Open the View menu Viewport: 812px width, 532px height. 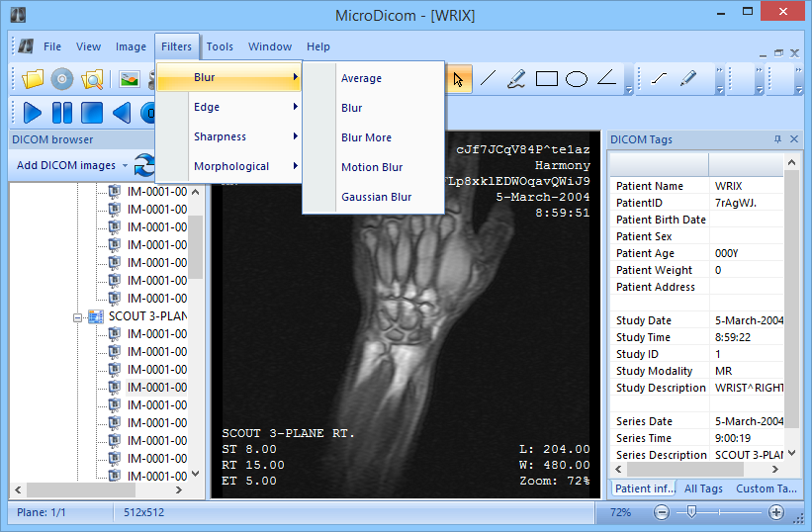[89, 46]
